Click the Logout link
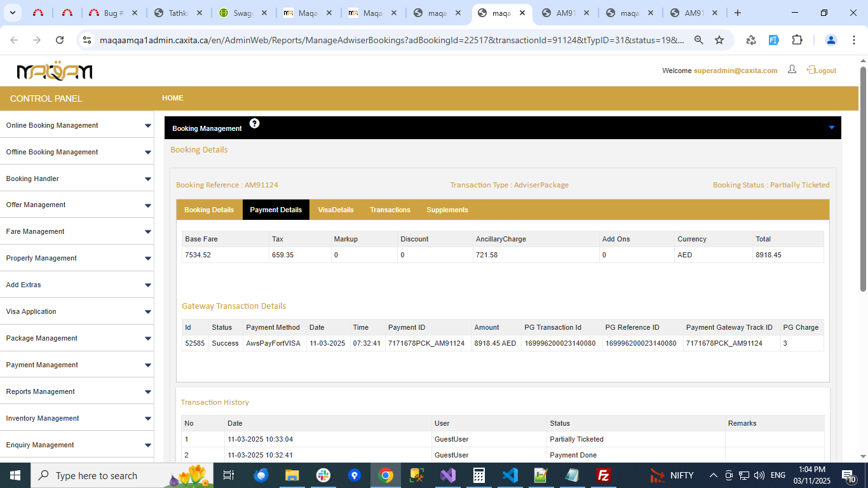The height and width of the screenshot is (488, 868). tap(825, 71)
